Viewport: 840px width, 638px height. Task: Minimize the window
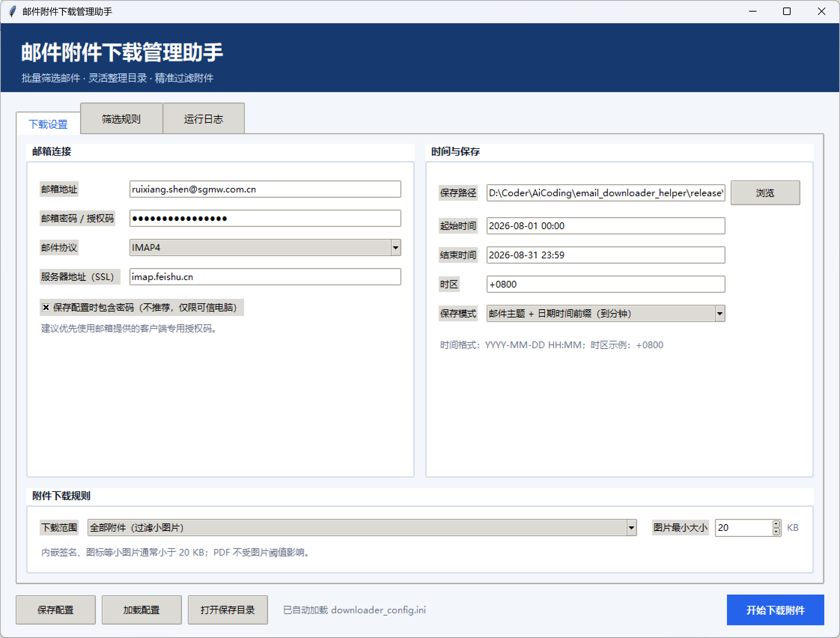click(753, 11)
